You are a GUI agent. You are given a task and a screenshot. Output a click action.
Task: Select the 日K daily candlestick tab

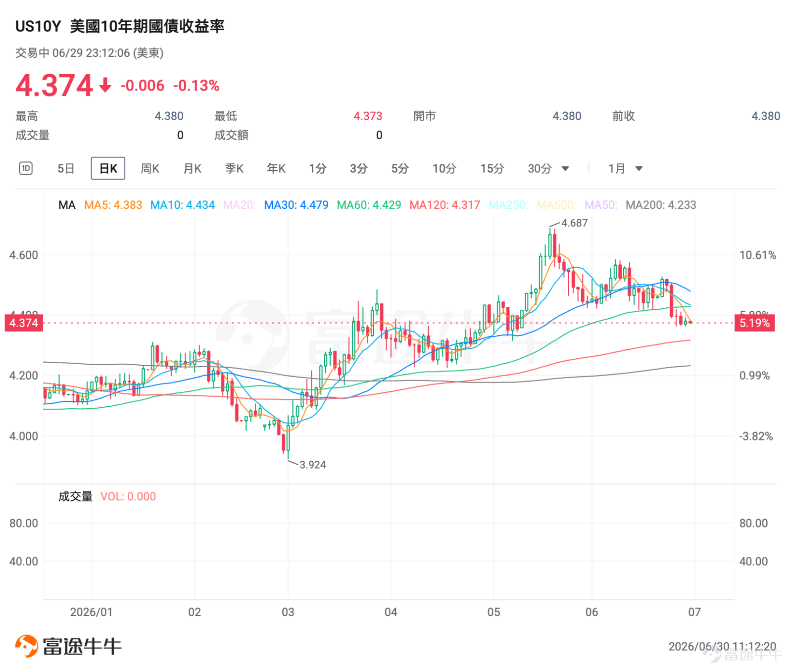(108, 169)
